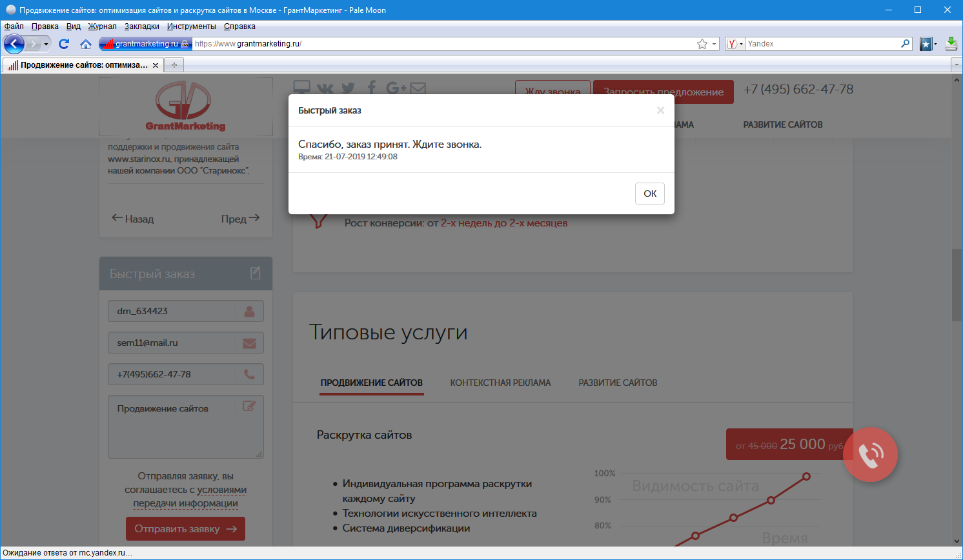Open the Вид menu
963x560 pixels.
pos(74,26)
